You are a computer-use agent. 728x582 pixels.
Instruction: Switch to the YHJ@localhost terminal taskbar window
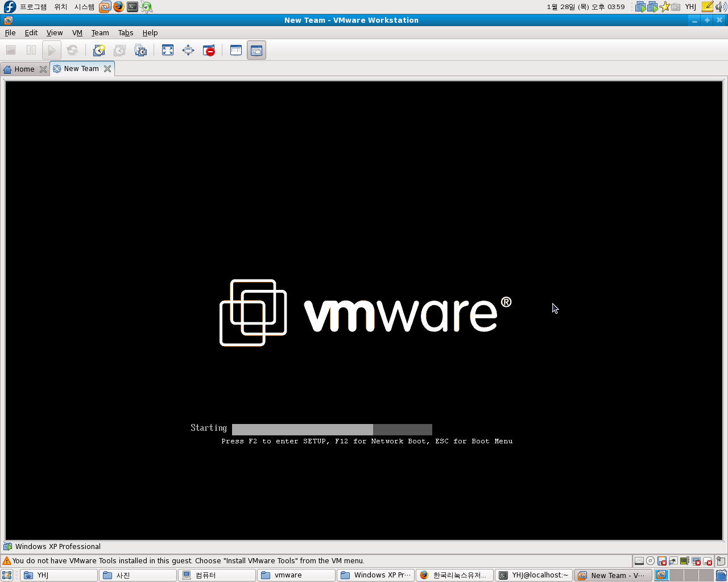tap(533, 575)
